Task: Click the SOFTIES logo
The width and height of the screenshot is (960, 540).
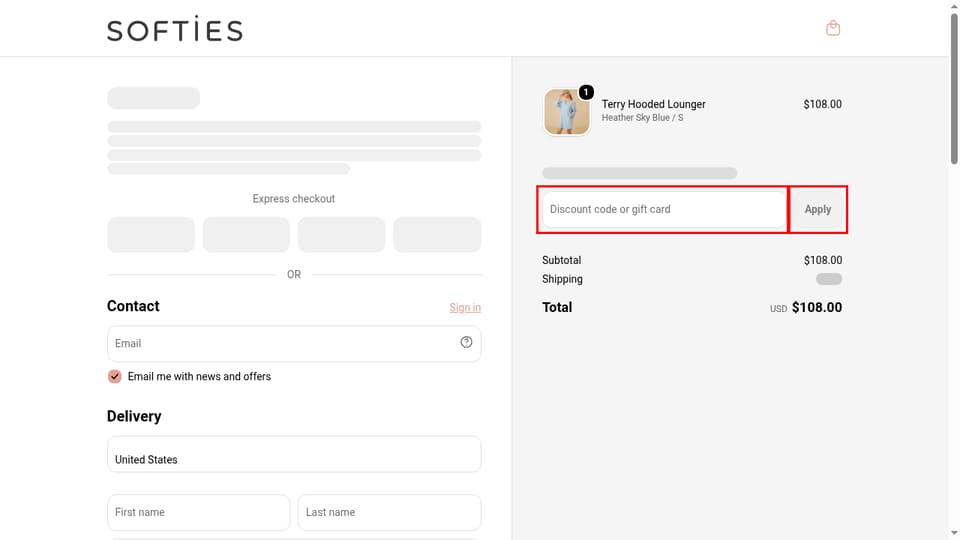Action: tap(175, 29)
